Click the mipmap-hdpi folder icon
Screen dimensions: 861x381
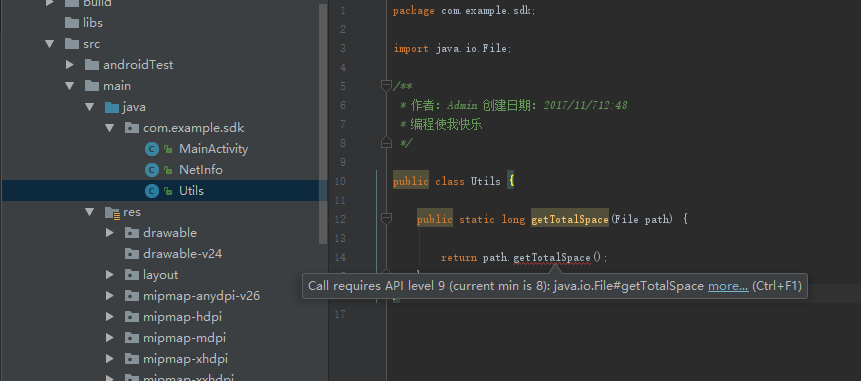pyautogui.click(x=132, y=317)
